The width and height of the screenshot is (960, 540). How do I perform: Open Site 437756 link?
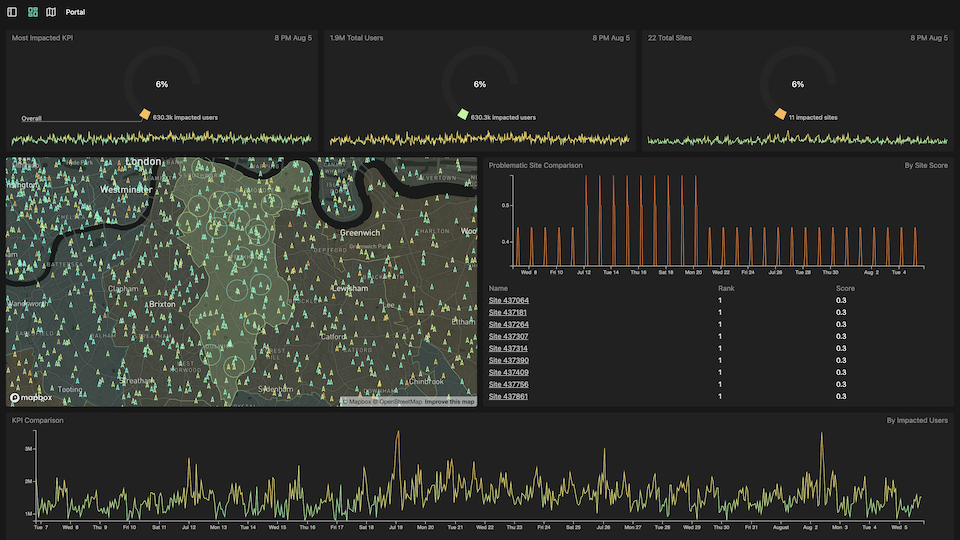(x=508, y=385)
